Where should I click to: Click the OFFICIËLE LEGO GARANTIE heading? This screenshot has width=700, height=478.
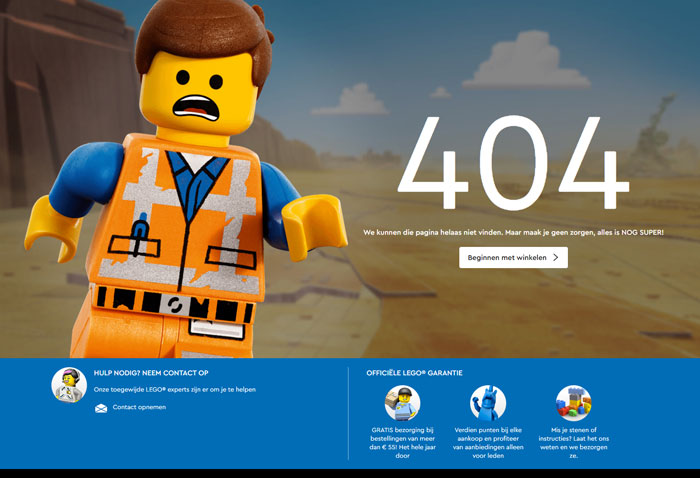click(x=414, y=373)
